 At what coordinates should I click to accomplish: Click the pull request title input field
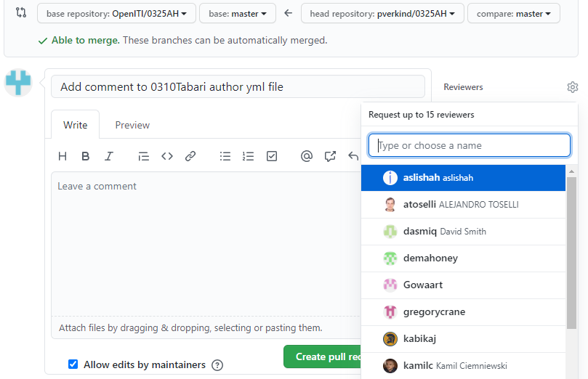click(238, 86)
